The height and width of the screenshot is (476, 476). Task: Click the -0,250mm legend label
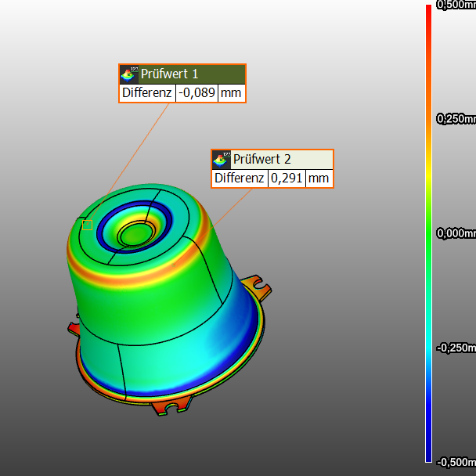pyautogui.click(x=456, y=348)
